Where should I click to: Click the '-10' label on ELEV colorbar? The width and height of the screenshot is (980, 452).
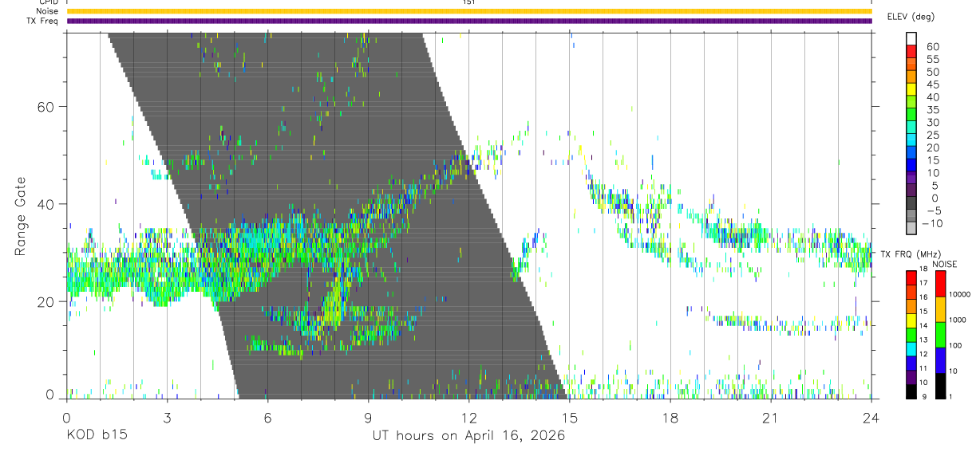click(931, 223)
